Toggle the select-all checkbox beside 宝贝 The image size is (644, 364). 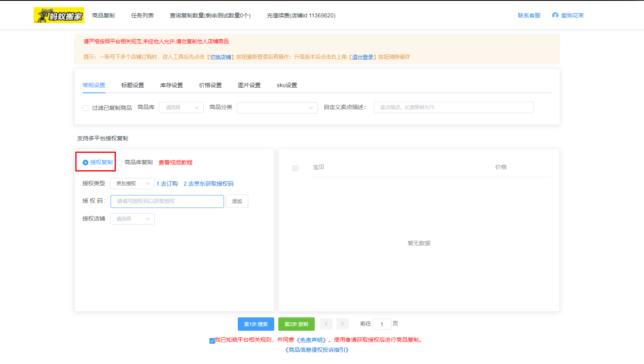(295, 168)
